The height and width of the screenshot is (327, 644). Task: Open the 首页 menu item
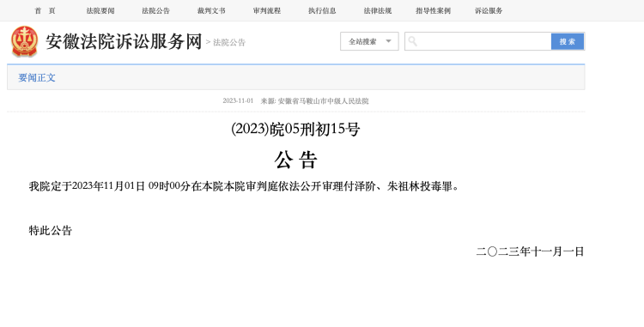coord(45,10)
